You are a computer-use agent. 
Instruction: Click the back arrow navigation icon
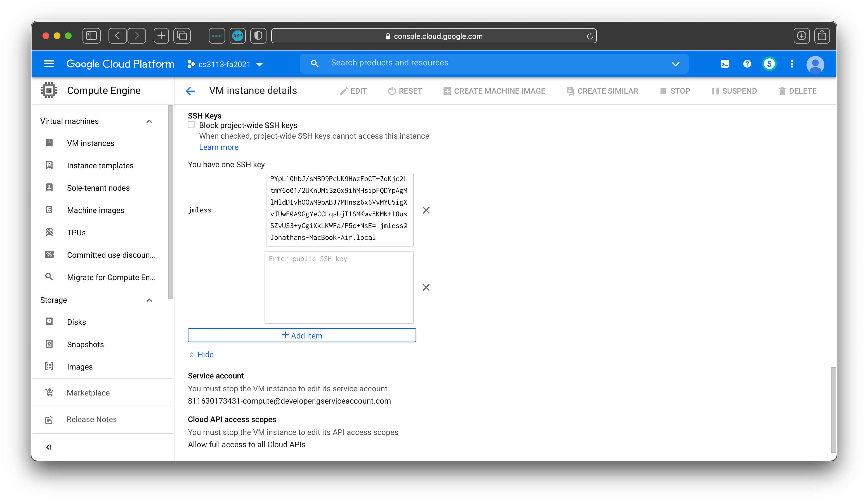(190, 91)
